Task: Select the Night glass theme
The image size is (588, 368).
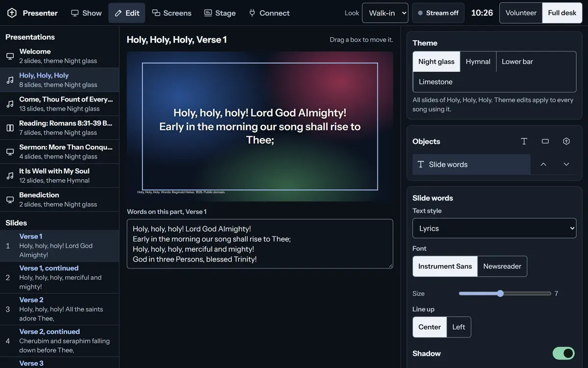Action: tap(437, 62)
